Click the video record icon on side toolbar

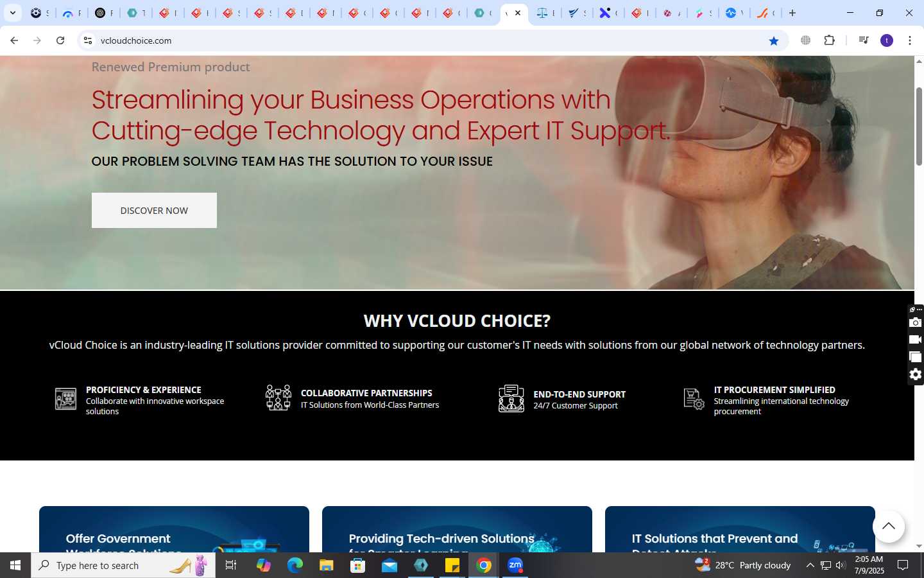916,340
